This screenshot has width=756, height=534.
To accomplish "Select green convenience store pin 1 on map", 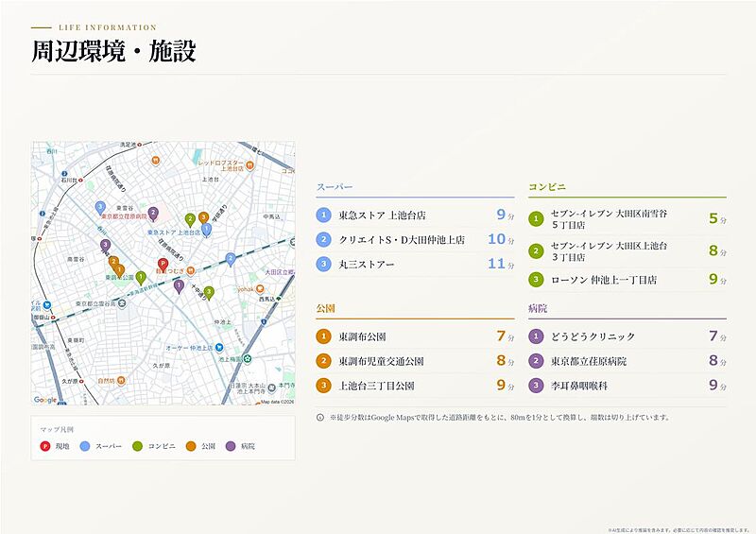I will tap(140, 278).
